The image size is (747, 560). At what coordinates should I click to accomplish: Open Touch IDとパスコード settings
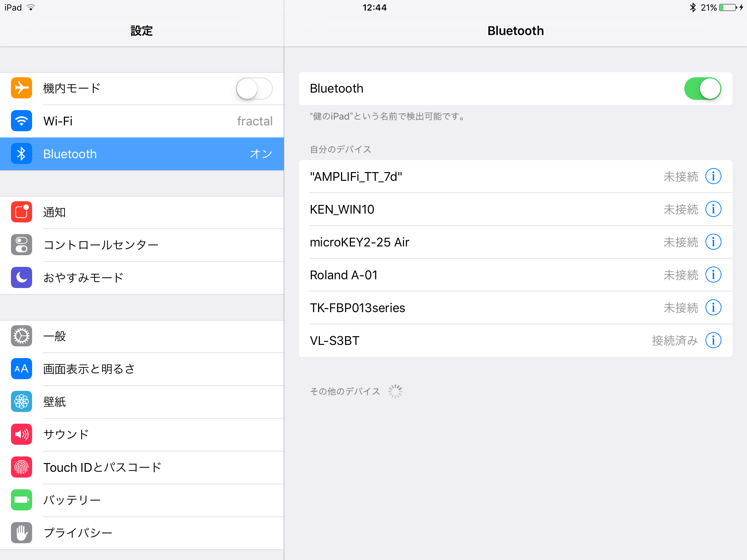point(142,467)
